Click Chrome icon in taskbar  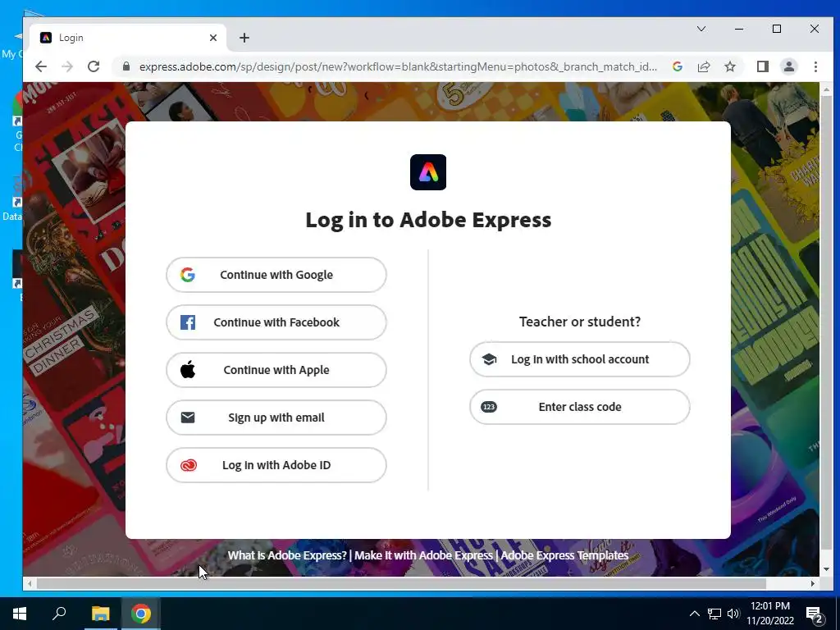(x=140, y=614)
